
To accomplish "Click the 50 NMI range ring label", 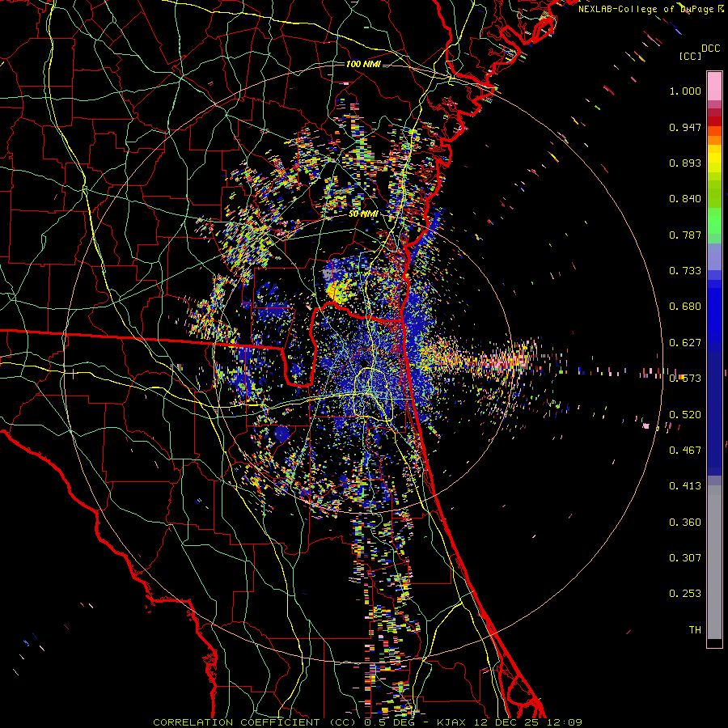I will tap(363, 214).
